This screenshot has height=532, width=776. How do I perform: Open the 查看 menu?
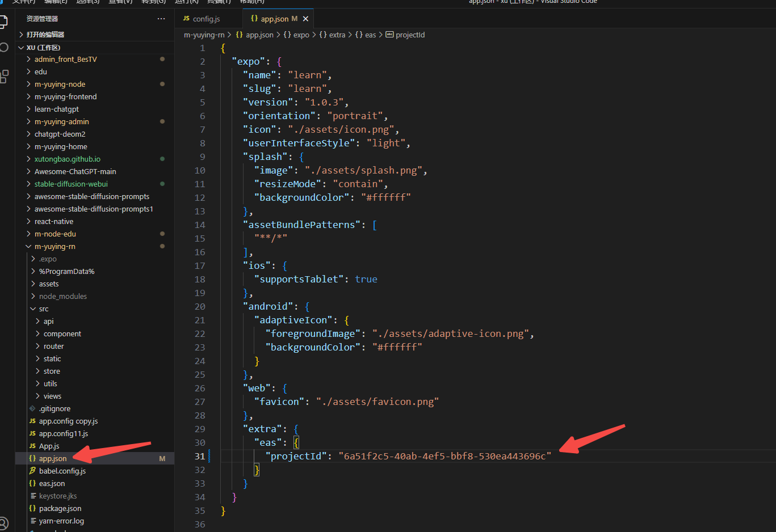point(120,2)
